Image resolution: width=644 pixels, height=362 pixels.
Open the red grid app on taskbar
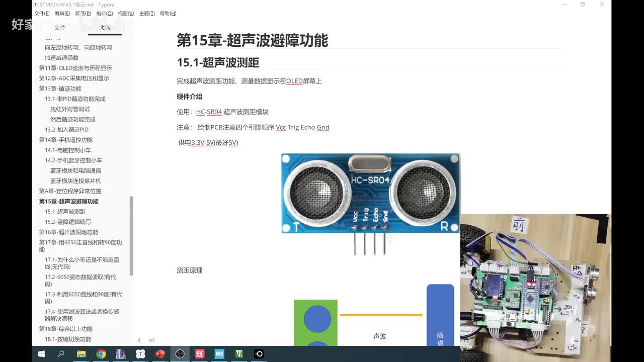pyautogui.click(x=200, y=354)
